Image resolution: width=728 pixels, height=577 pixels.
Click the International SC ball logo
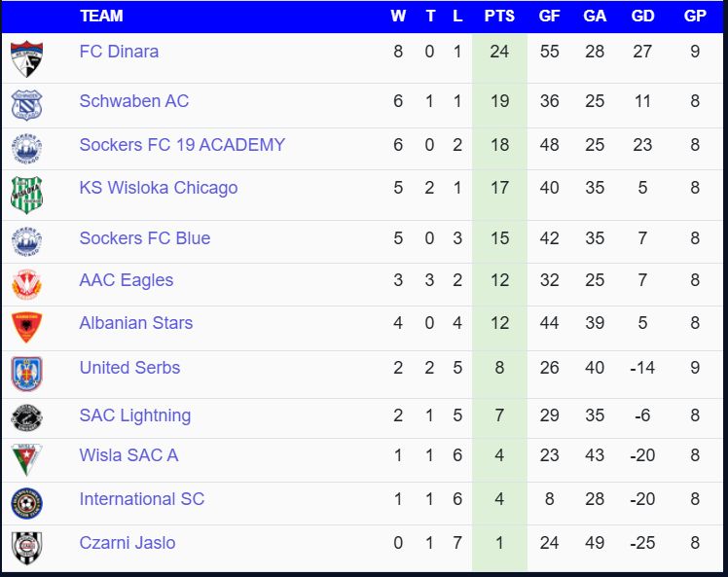[26, 503]
